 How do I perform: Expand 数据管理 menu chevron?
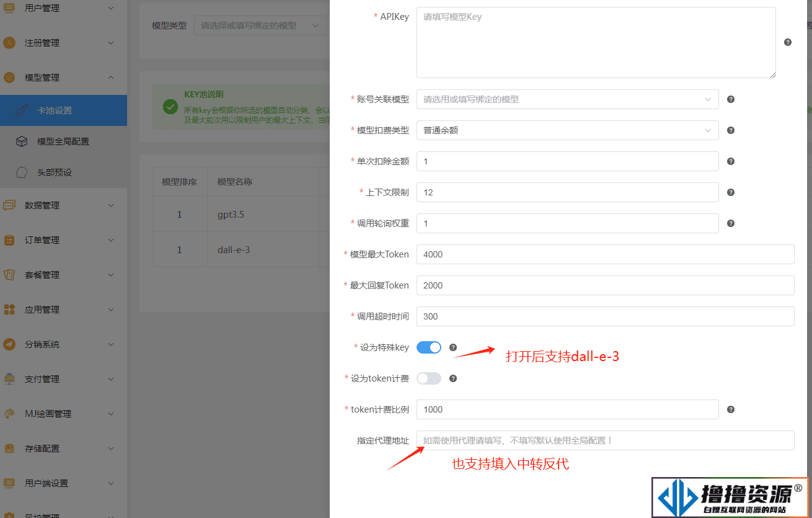pyautogui.click(x=111, y=205)
